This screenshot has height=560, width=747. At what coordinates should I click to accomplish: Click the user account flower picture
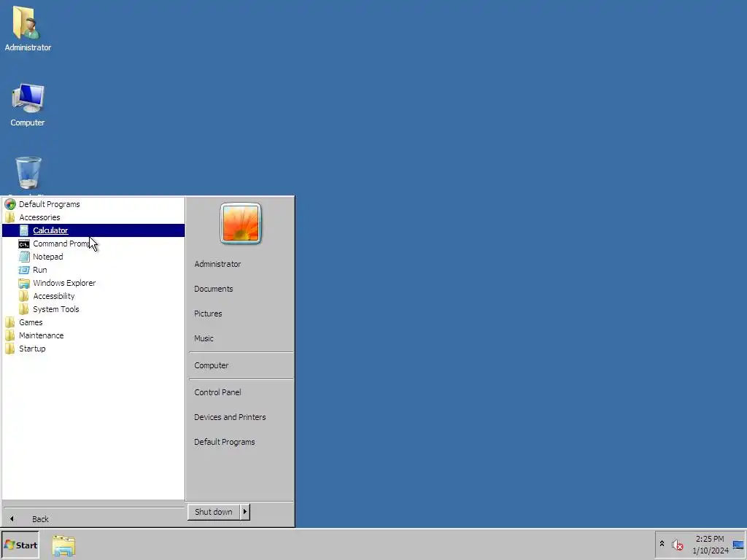[241, 223]
